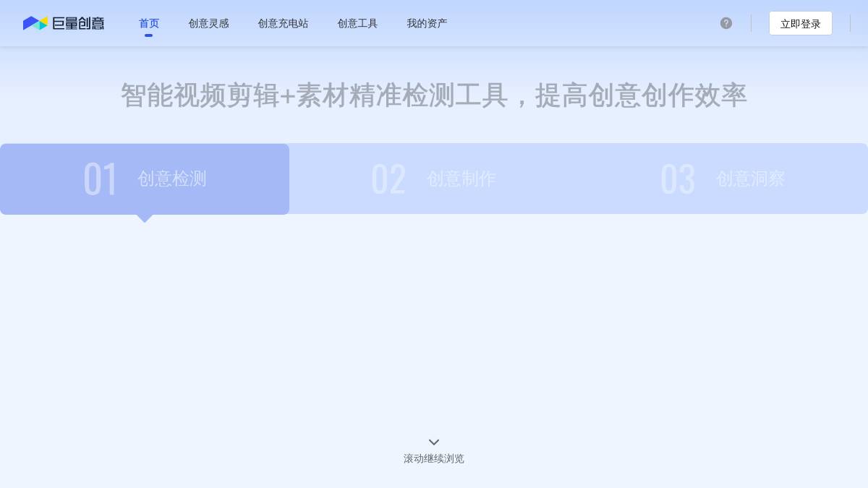Screen dimensions: 868x488
Task: Select the 02 step number icon
Action: 388,179
